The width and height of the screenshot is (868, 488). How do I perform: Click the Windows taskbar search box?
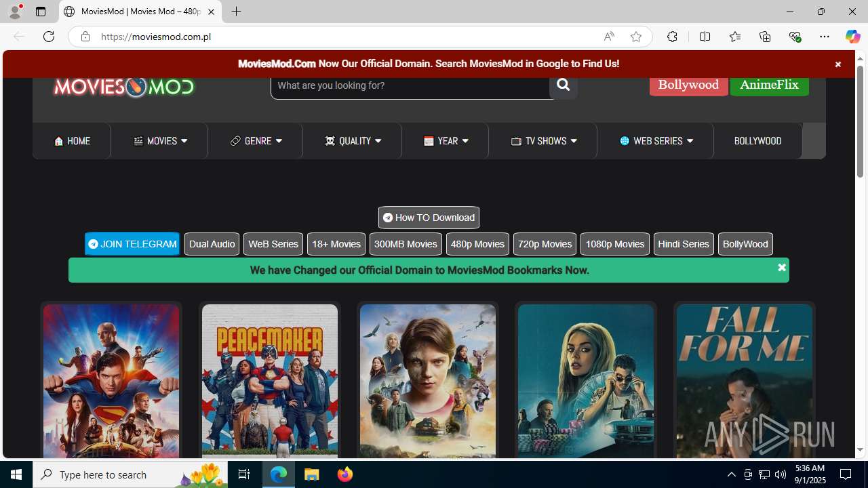tap(130, 474)
